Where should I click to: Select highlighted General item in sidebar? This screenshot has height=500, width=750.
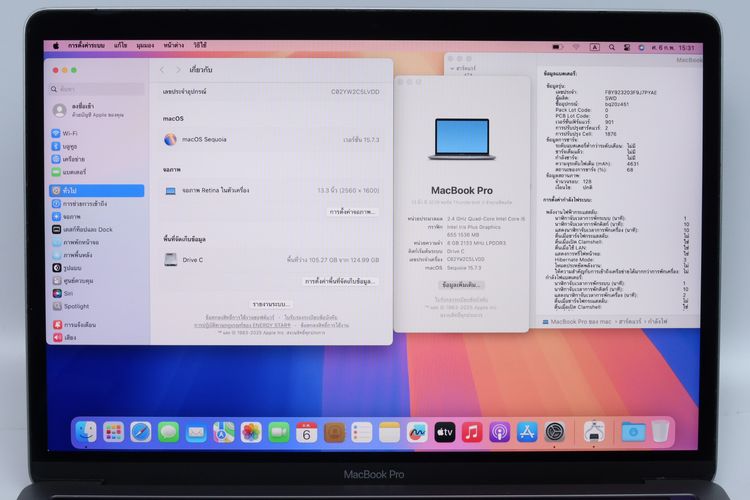[97, 190]
